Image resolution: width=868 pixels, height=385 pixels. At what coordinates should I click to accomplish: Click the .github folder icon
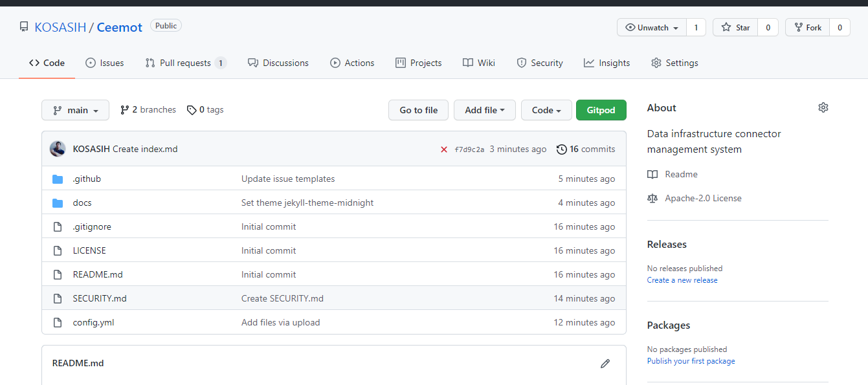point(58,179)
